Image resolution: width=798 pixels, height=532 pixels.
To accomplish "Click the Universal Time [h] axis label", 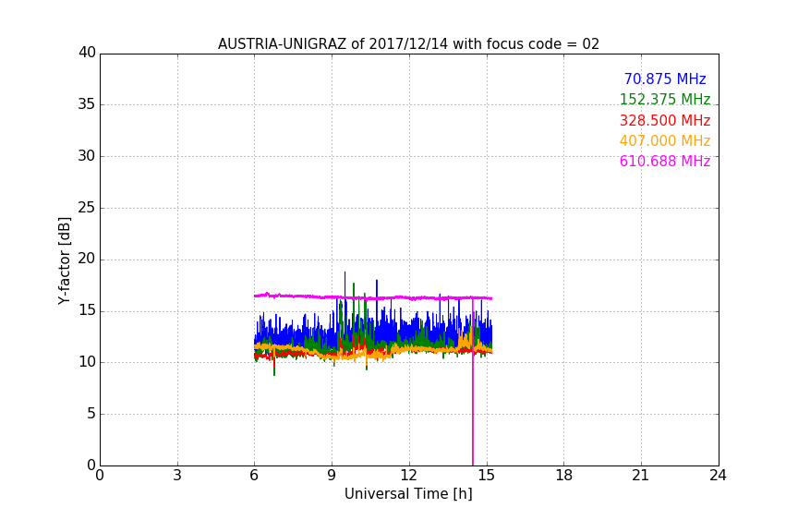I will coord(408,494).
